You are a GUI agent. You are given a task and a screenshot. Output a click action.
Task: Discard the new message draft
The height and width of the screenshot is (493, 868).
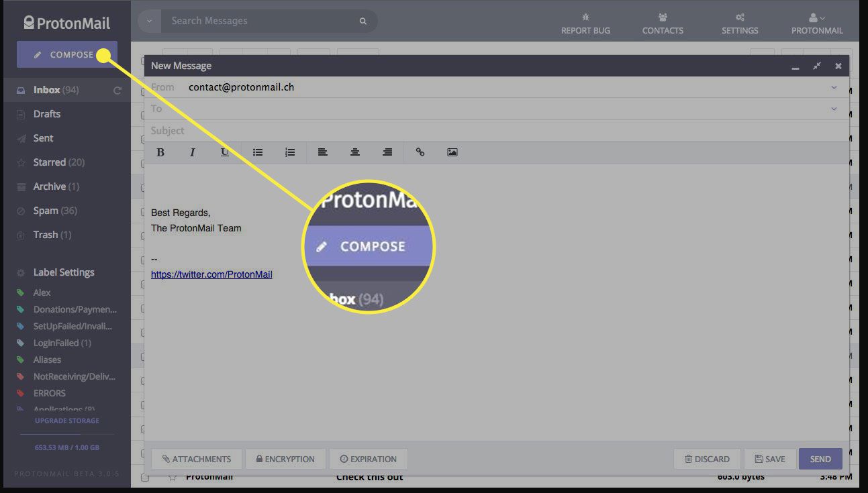tap(707, 459)
